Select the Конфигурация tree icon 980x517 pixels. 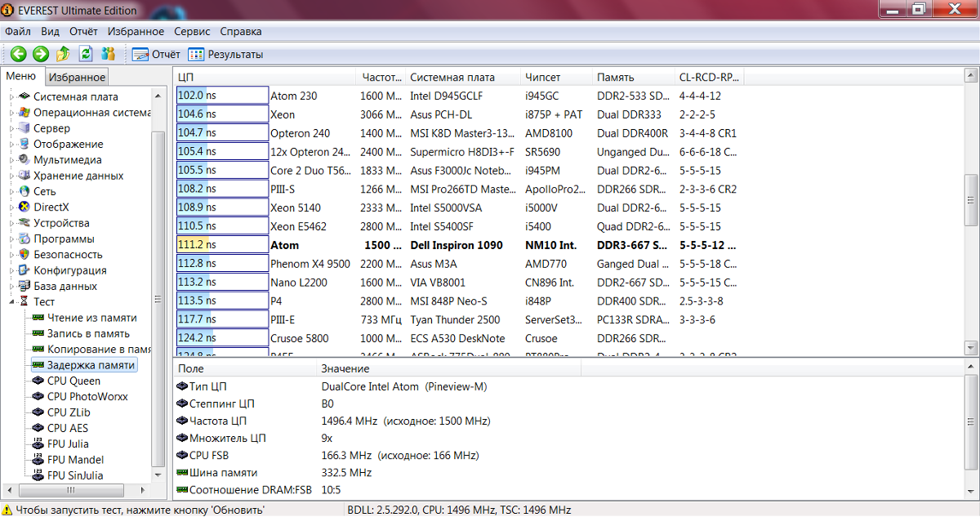(x=24, y=270)
